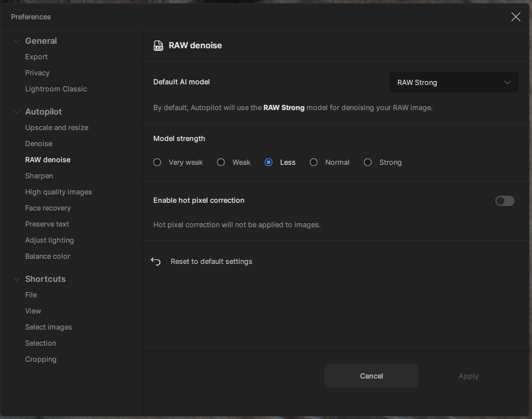Select the Normal model strength
The width and height of the screenshot is (532, 419).
(x=314, y=162)
